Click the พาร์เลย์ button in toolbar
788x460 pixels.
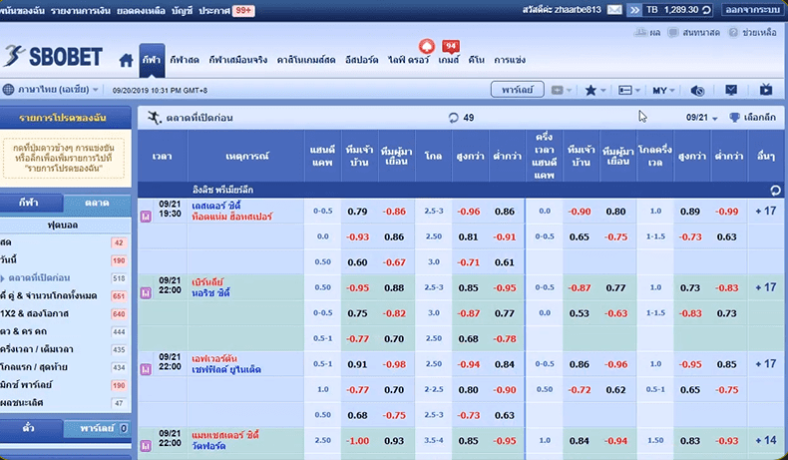517,90
